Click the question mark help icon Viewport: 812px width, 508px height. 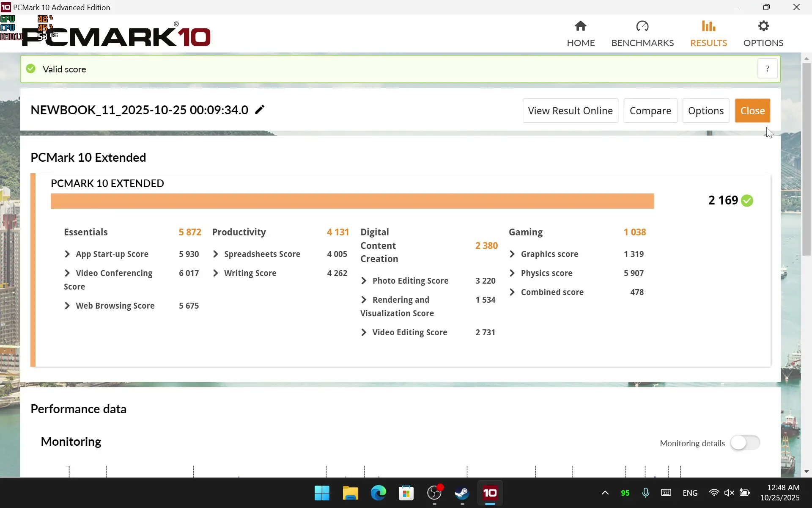pyautogui.click(x=767, y=69)
